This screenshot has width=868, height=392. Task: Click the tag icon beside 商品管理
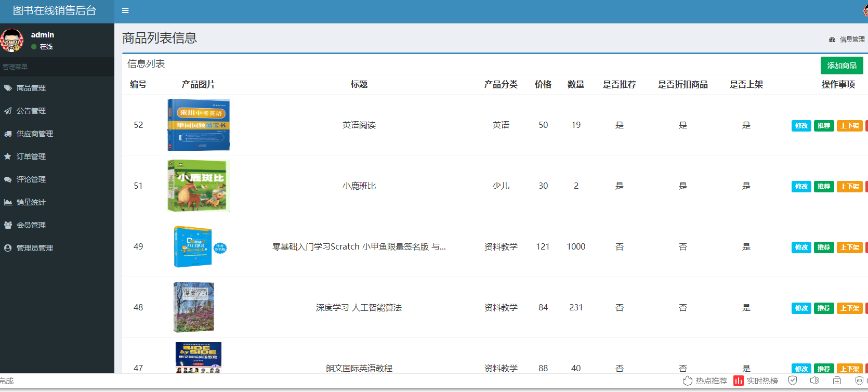(8, 88)
